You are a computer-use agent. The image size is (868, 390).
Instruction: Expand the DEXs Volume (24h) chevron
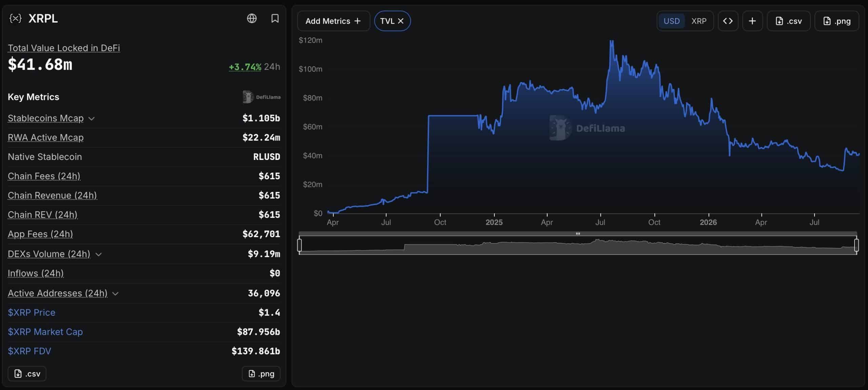(98, 254)
